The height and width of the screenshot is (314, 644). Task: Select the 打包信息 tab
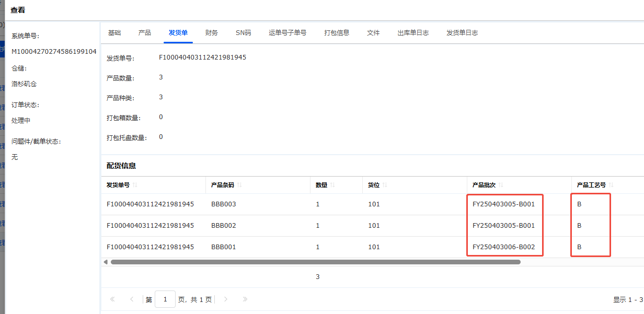(x=337, y=32)
